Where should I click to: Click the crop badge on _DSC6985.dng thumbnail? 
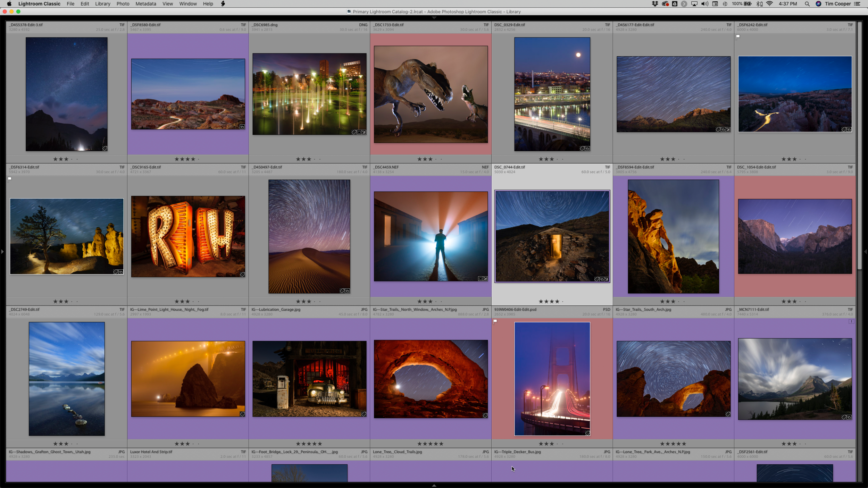click(359, 132)
